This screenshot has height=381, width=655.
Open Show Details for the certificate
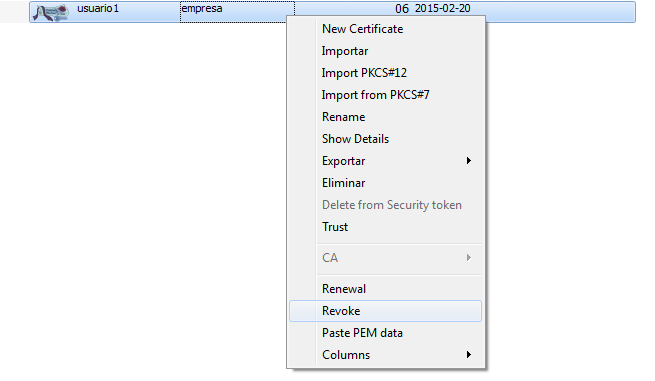386,139
